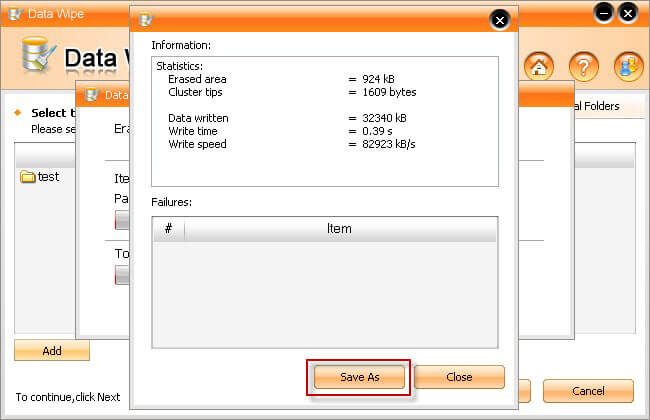This screenshot has width=650, height=420.
Task: Click the user support icon in header
Action: 629,66
